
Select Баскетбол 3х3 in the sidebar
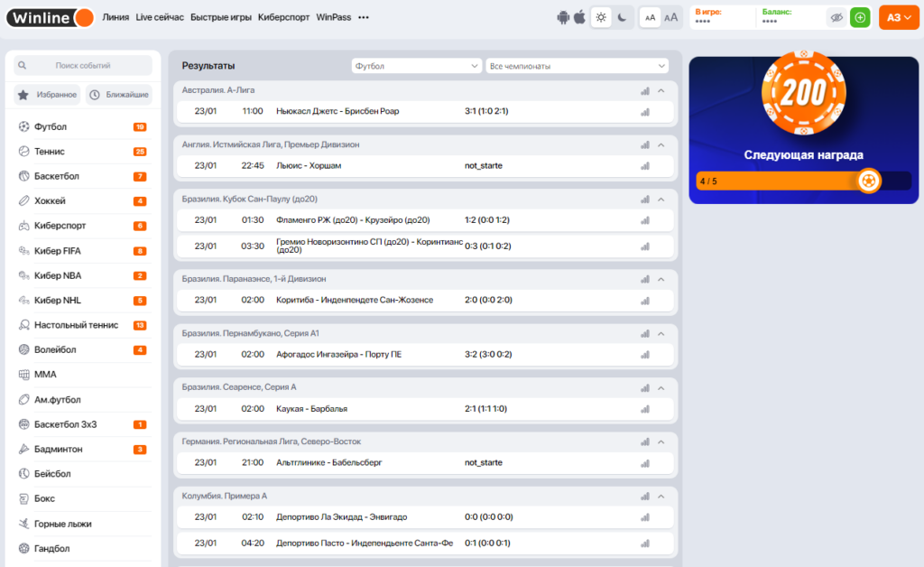coord(83,424)
